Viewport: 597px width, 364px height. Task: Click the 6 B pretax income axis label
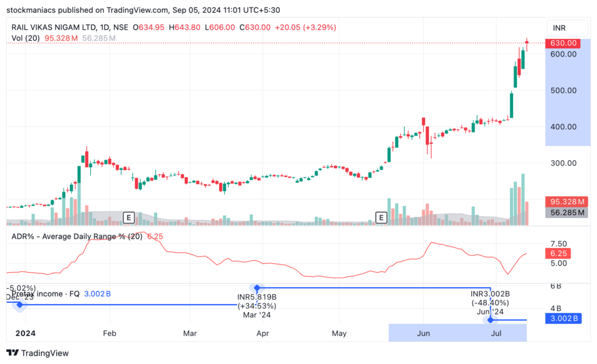556,286
